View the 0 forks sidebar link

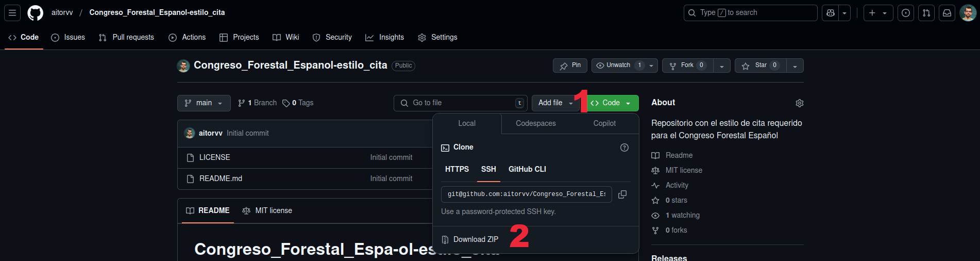click(670, 230)
